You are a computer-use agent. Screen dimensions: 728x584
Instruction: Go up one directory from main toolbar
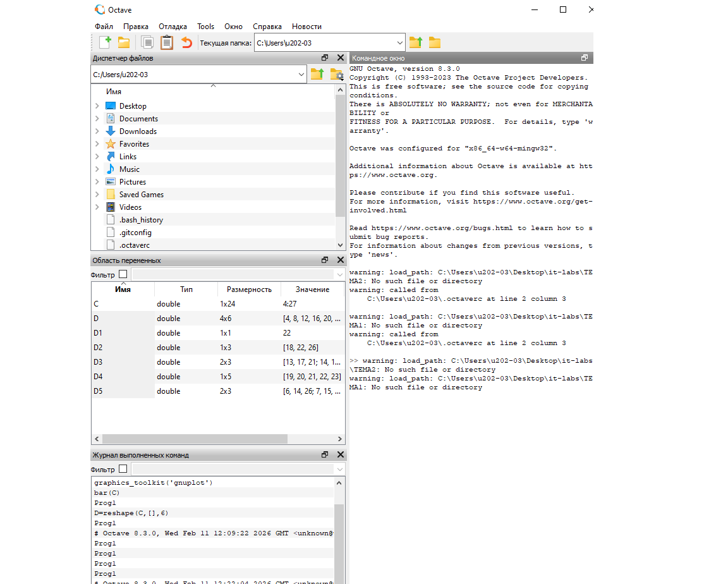pos(415,42)
